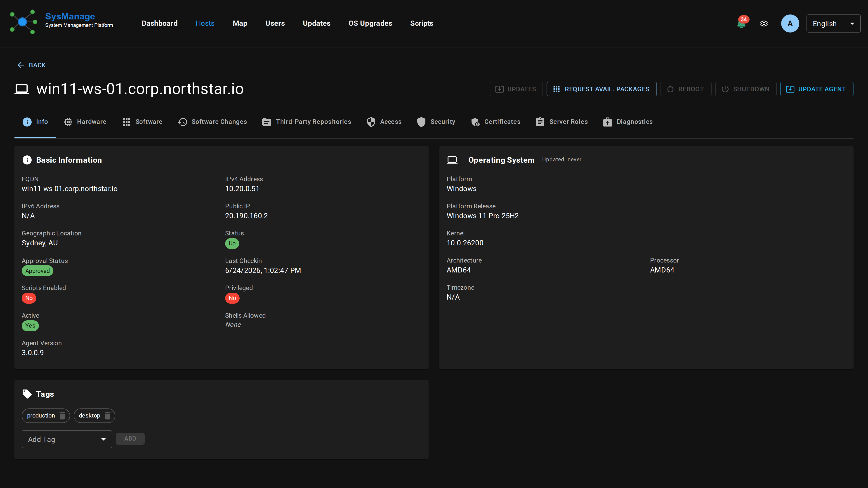The image size is (868, 488).
Task: Open Users in top navigation
Action: coord(275,23)
